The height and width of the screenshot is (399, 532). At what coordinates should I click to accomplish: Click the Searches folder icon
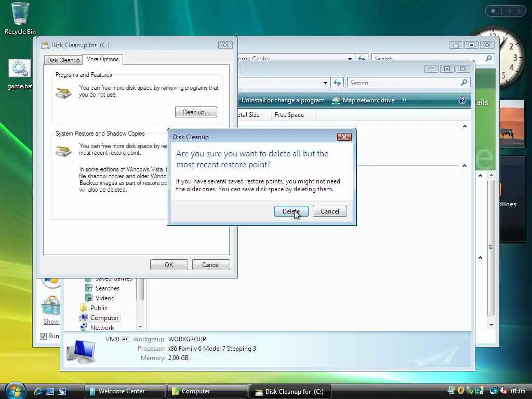click(x=89, y=288)
